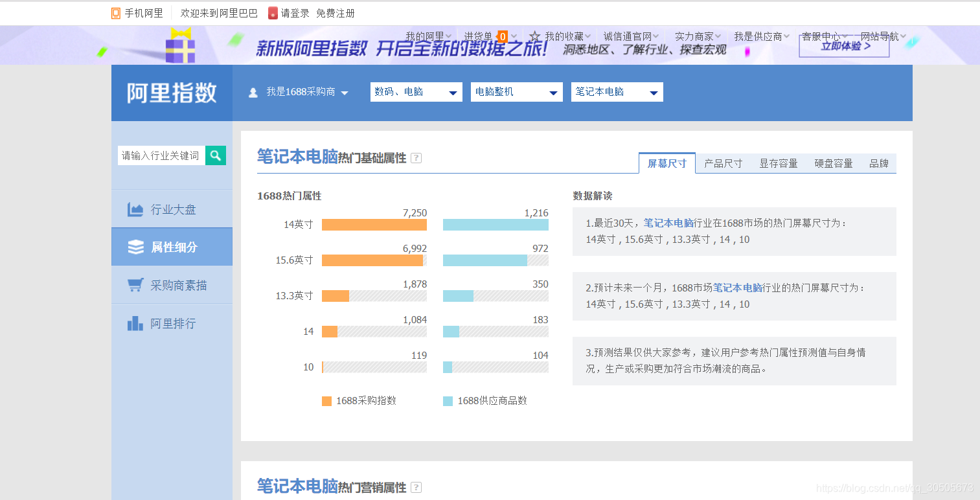The image size is (980, 500).
Task: Click the help question icon beside 热门营销属性
Action: [416, 487]
